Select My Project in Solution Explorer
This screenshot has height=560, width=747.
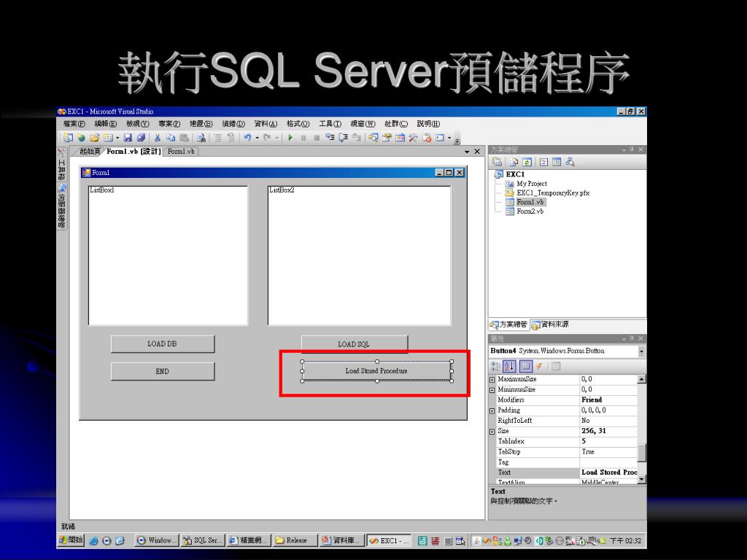[532, 184]
